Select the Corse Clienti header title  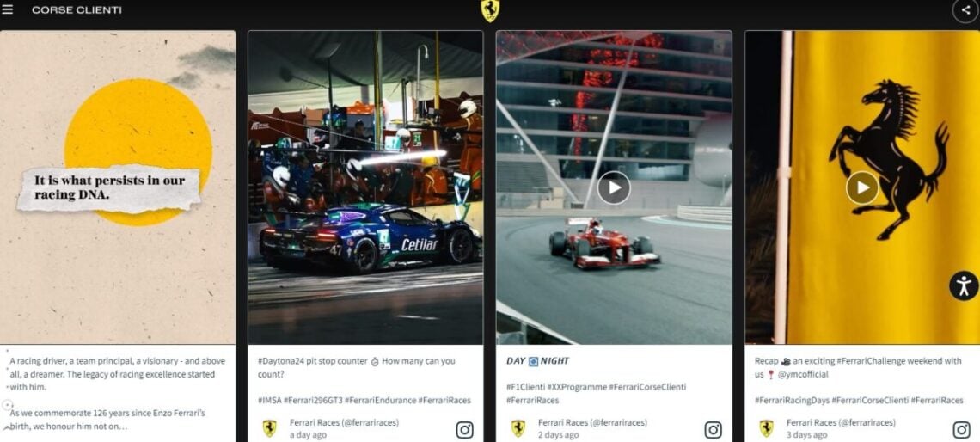click(77, 10)
